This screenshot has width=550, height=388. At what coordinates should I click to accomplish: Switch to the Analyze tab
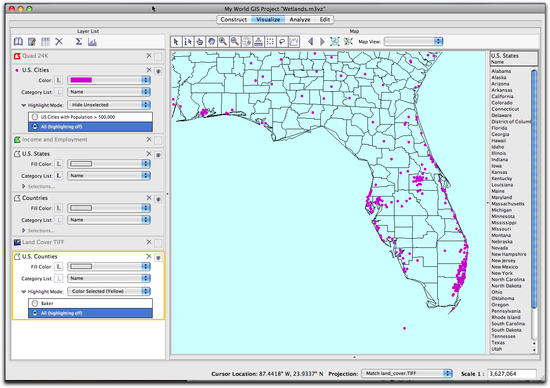(x=300, y=20)
